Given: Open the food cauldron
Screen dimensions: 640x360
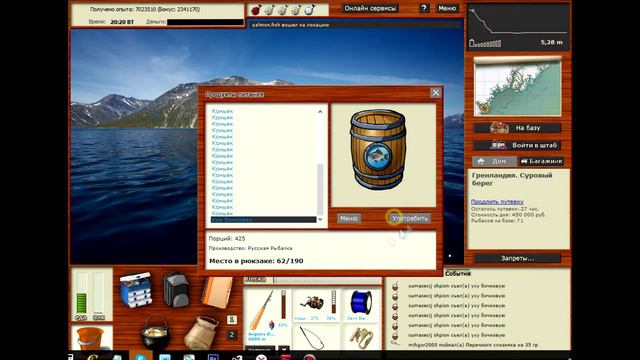Looking at the screenshot, I should tap(155, 331).
